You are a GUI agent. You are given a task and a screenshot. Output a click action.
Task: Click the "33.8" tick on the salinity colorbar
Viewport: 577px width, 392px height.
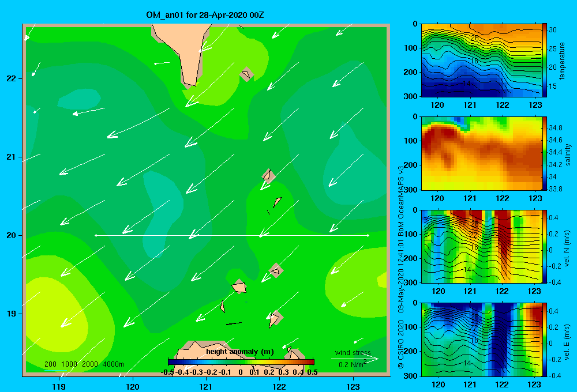(x=556, y=189)
